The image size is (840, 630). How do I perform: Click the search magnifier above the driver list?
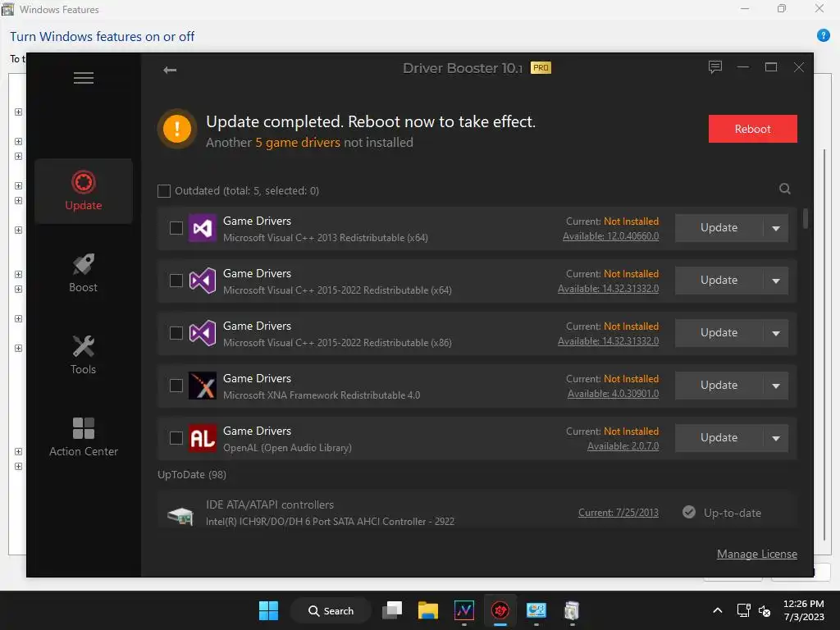(x=785, y=189)
